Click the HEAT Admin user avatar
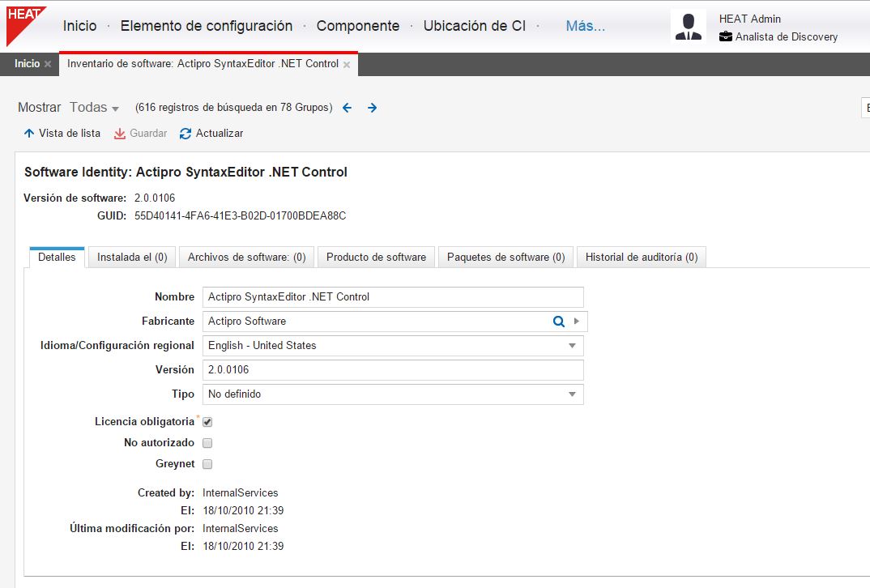The width and height of the screenshot is (870, 588). [x=688, y=27]
